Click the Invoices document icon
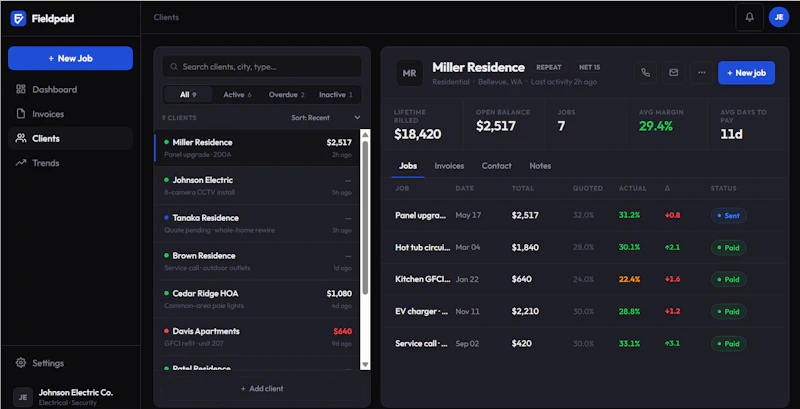 (21, 114)
